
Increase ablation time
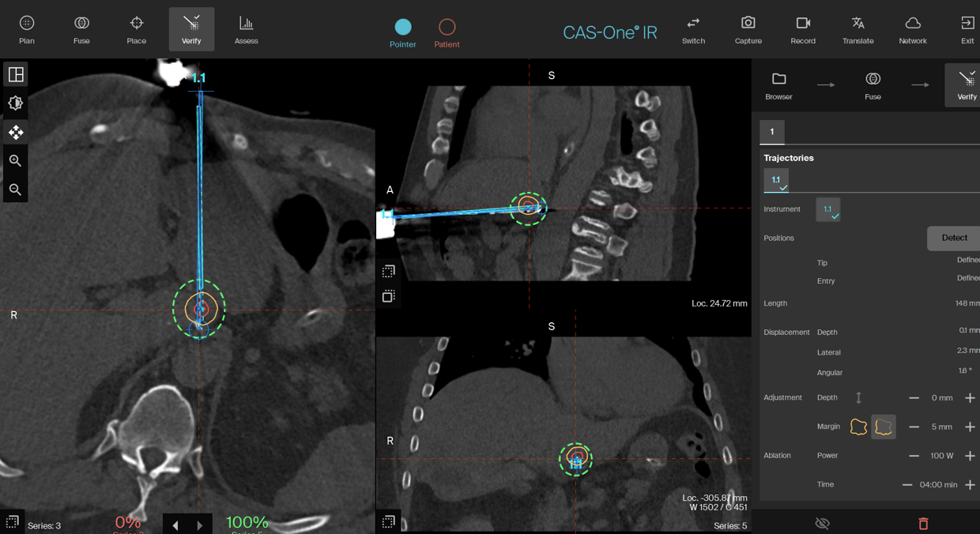(970, 485)
